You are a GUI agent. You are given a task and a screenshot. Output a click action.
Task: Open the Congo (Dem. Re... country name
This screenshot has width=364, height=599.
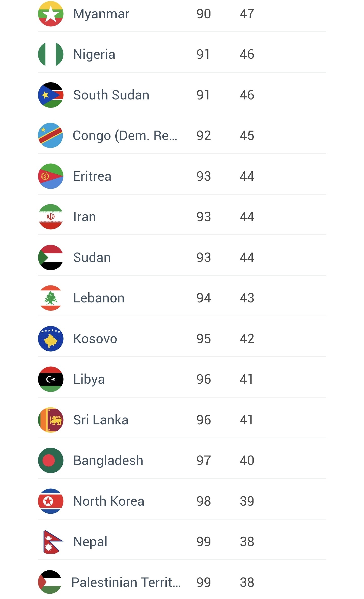[125, 136]
